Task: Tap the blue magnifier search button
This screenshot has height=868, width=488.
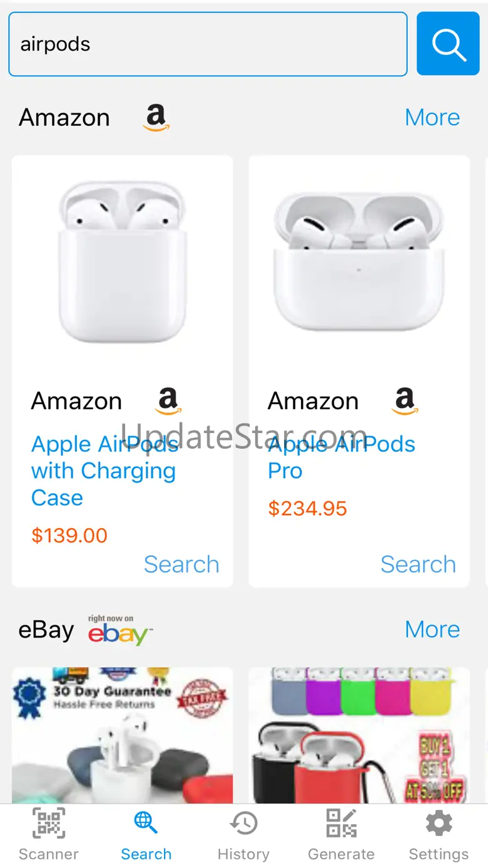Action: [x=448, y=44]
